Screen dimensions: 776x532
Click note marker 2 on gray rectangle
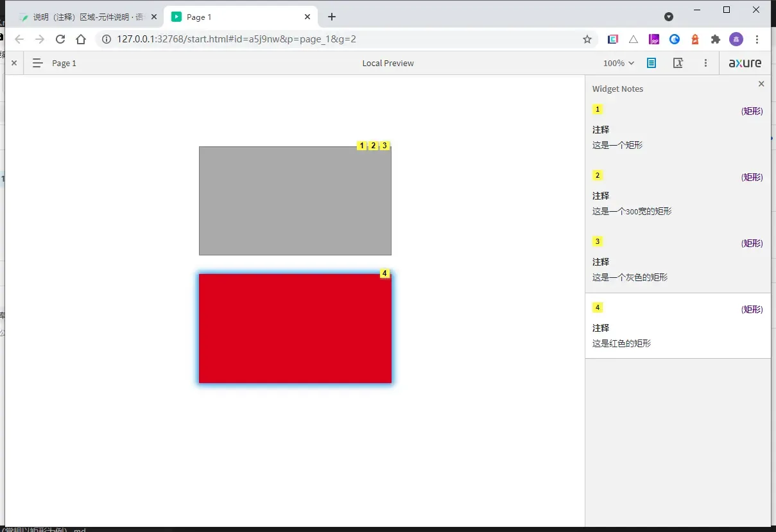tap(373, 146)
